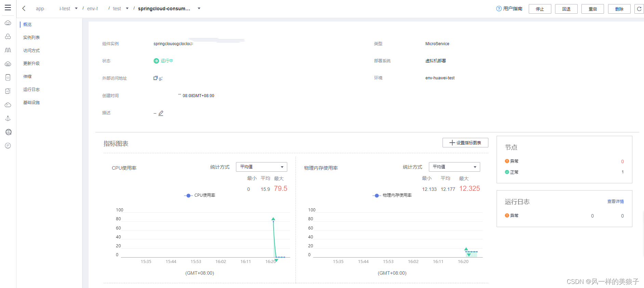Viewport: 644px width, 288px height.
Task: Select the 概览 menu item
Action: pos(27,25)
